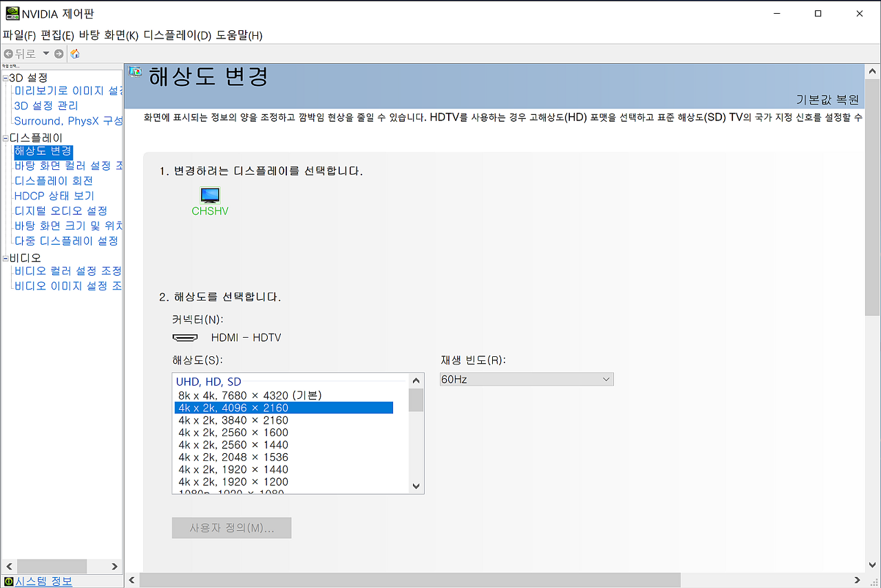Image resolution: width=881 pixels, height=588 pixels.
Task: Collapse the 디스플레이 tree node
Action: click(6, 138)
